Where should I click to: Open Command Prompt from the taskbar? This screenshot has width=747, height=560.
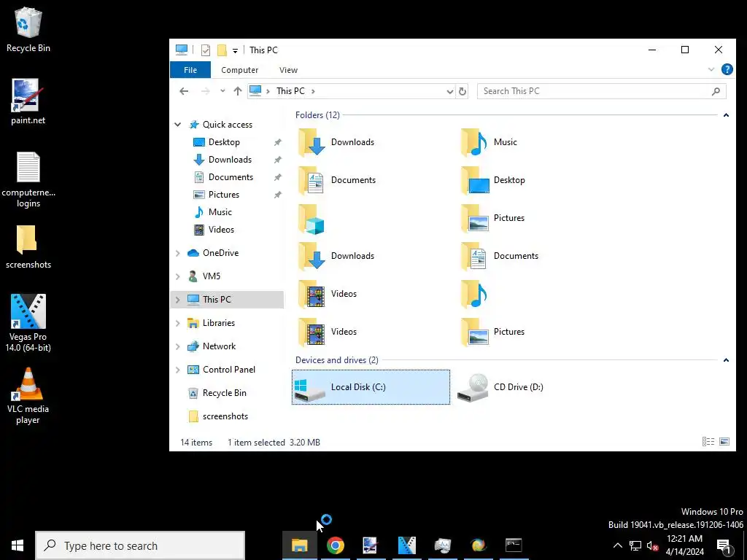tap(514, 545)
